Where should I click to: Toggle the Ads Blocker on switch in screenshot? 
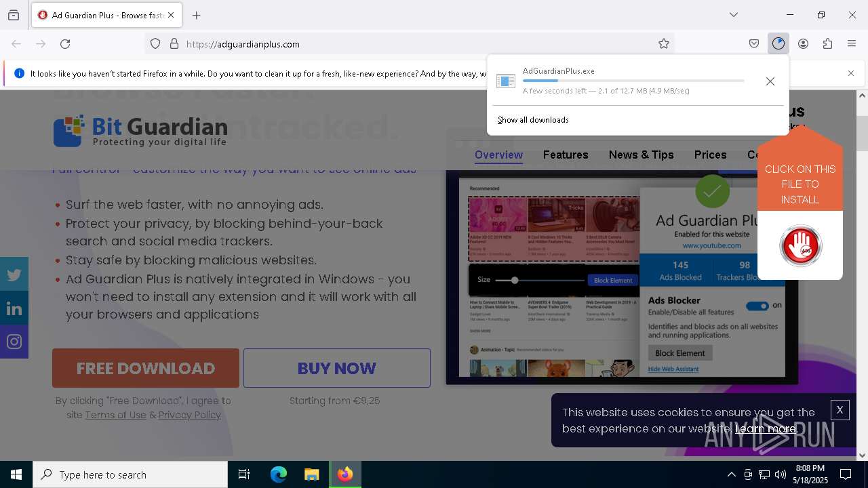point(757,306)
